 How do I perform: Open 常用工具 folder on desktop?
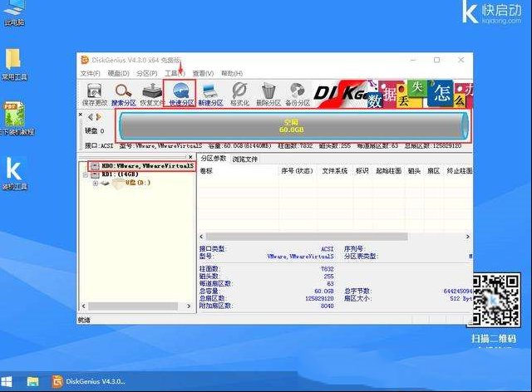[x=14, y=65]
